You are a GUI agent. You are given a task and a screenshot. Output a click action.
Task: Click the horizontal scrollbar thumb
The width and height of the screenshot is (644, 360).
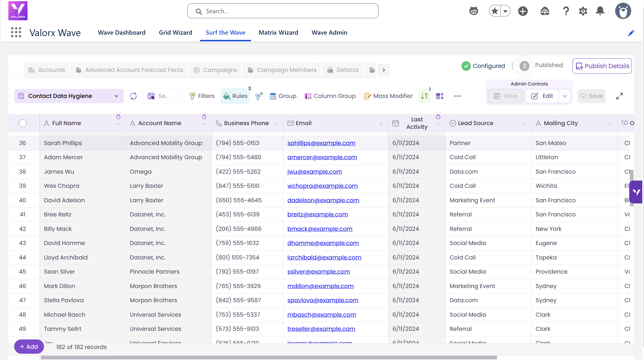(x=269, y=357)
